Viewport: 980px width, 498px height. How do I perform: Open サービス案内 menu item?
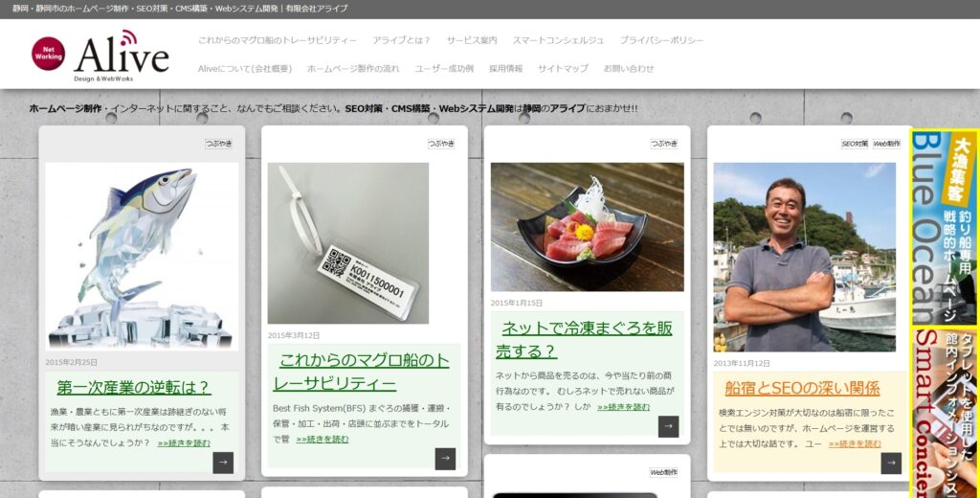click(472, 40)
